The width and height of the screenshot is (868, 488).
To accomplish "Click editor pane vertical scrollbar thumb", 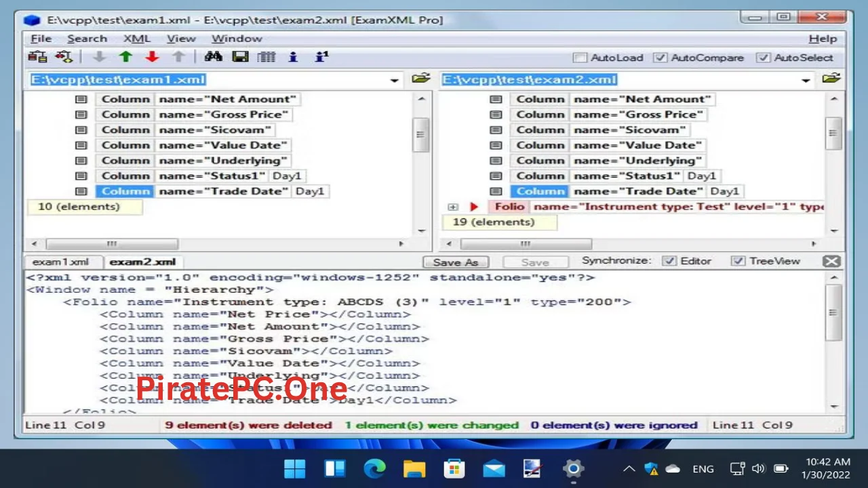I will tap(833, 312).
